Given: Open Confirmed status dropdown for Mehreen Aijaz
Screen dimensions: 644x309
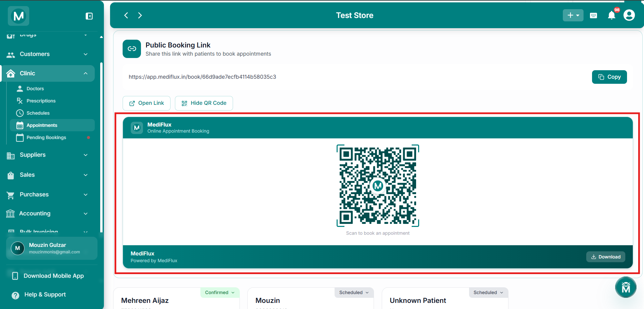Looking at the screenshot, I should (x=220, y=292).
